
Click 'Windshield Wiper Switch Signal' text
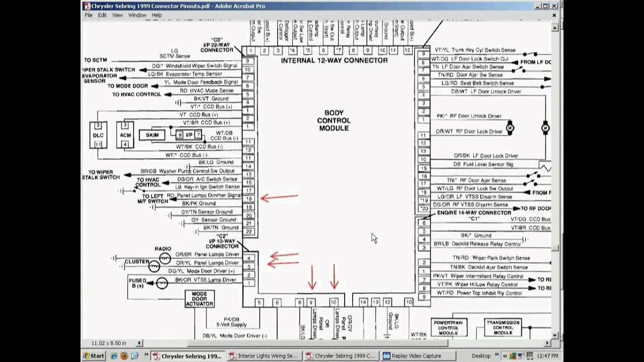point(201,65)
